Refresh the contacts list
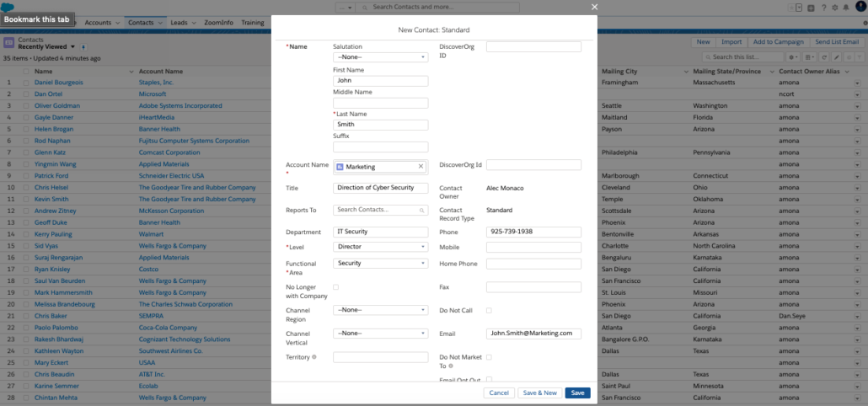868x406 pixels. (823, 57)
